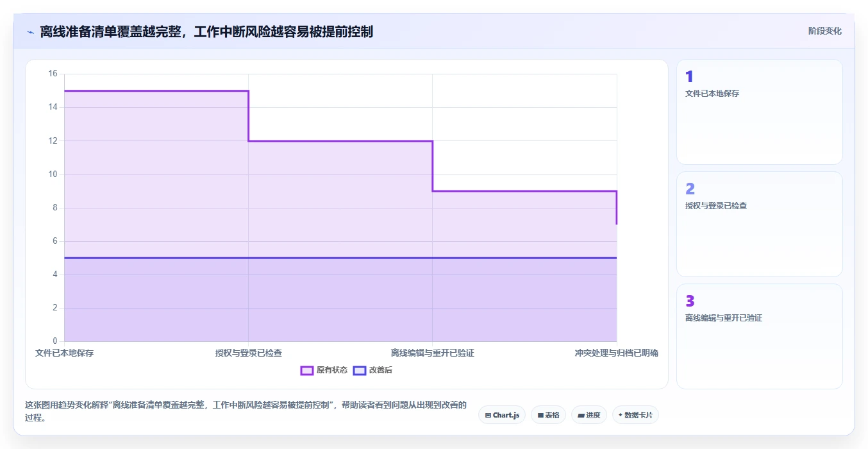Image resolution: width=868 pixels, height=449 pixels.
Task: Click y-axis value 14
Action: click(53, 107)
